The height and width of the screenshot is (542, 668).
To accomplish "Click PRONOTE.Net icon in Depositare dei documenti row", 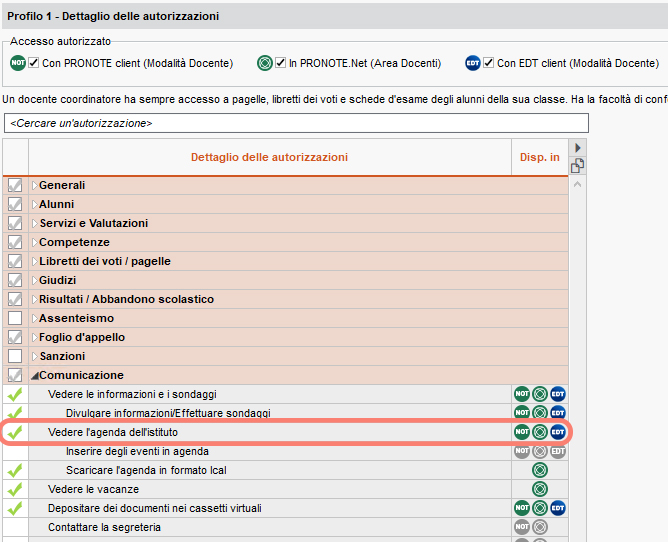I will (540, 508).
